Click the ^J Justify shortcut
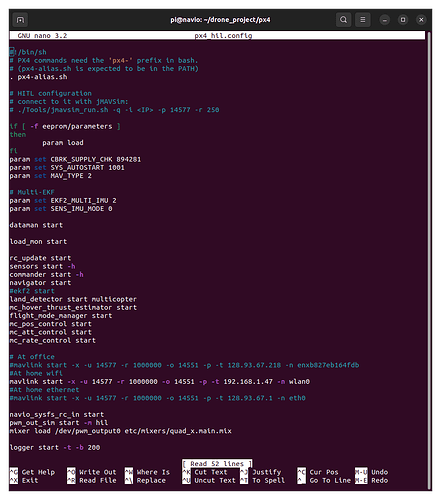Viewport: 441px width, 500px height. tap(261, 472)
